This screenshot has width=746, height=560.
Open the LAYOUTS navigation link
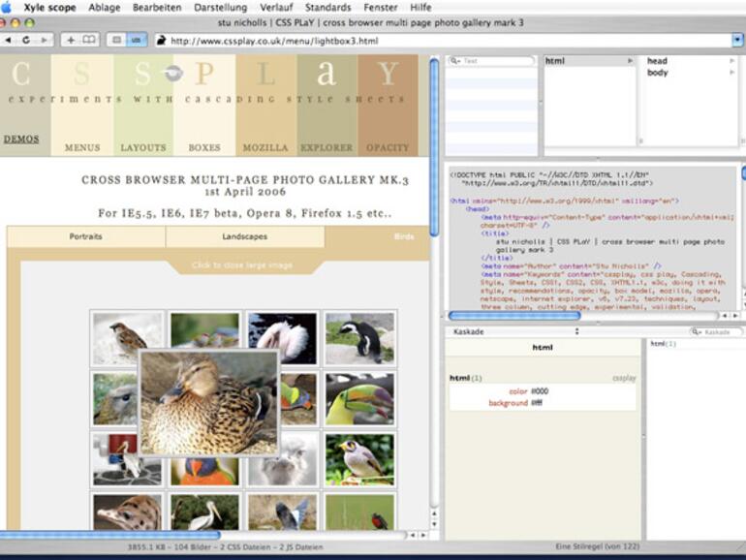point(143,147)
